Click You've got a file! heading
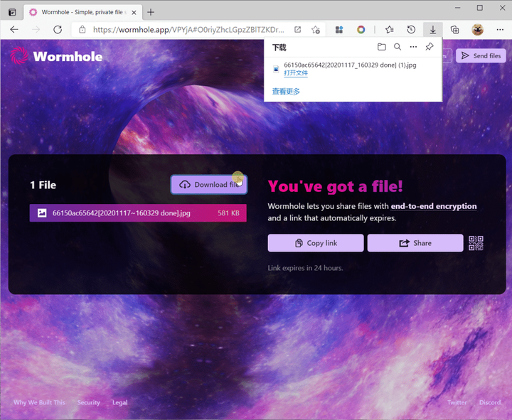Screen dimensions: 512x420 pyautogui.click(x=336, y=186)
